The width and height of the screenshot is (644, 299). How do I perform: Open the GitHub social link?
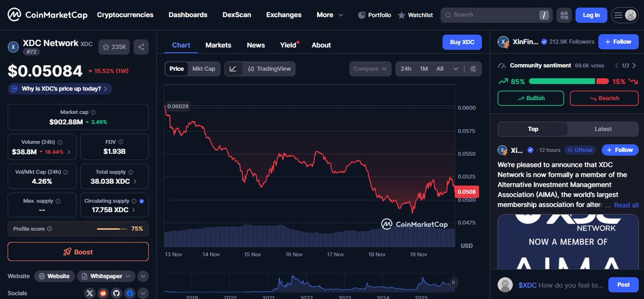click(116, 294)
